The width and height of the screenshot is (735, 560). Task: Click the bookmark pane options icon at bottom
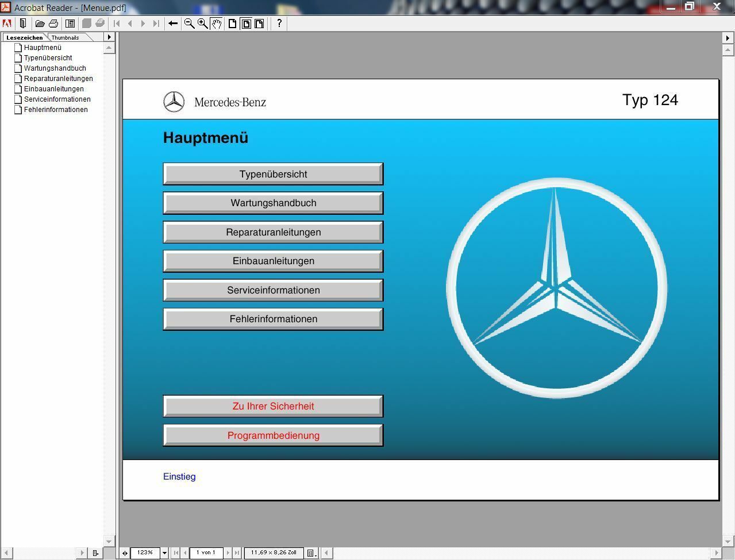[x=96, y=553]
